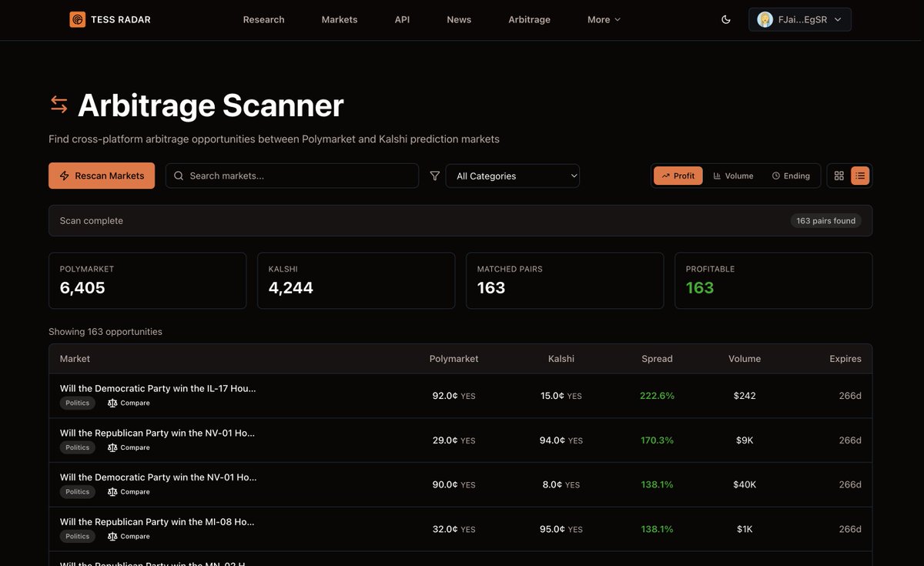Expand the More navigation menu

[604, 19]
